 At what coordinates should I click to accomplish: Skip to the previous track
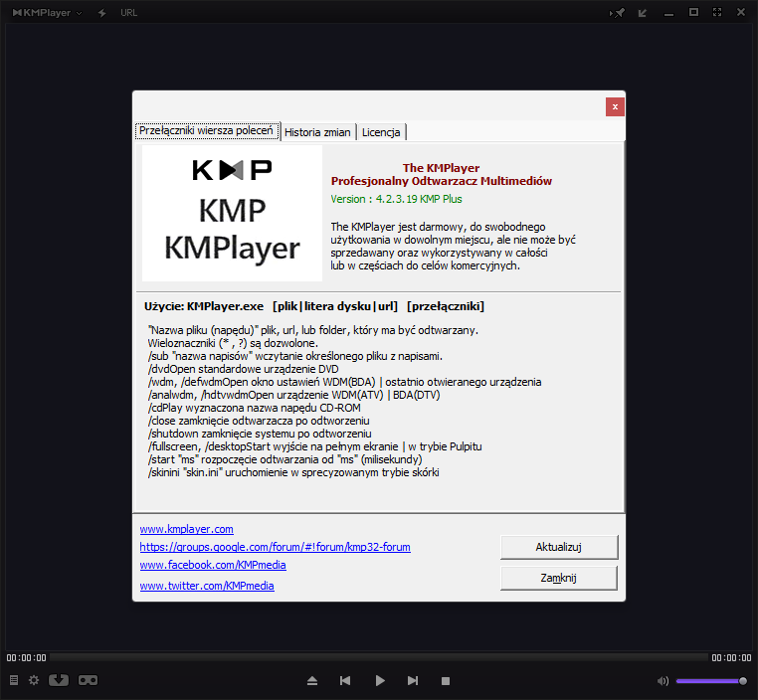(345, 681)
